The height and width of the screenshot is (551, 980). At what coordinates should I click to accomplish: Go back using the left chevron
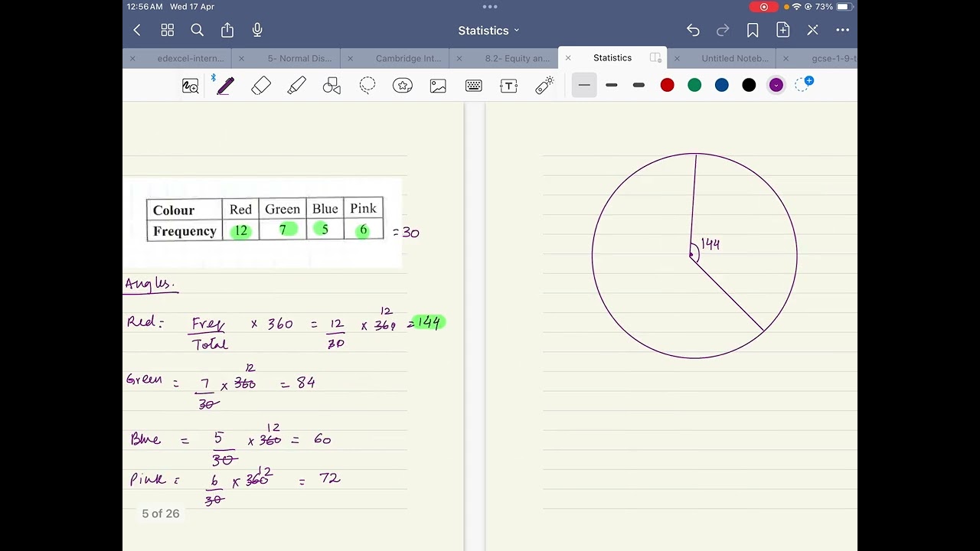point(137,31)
